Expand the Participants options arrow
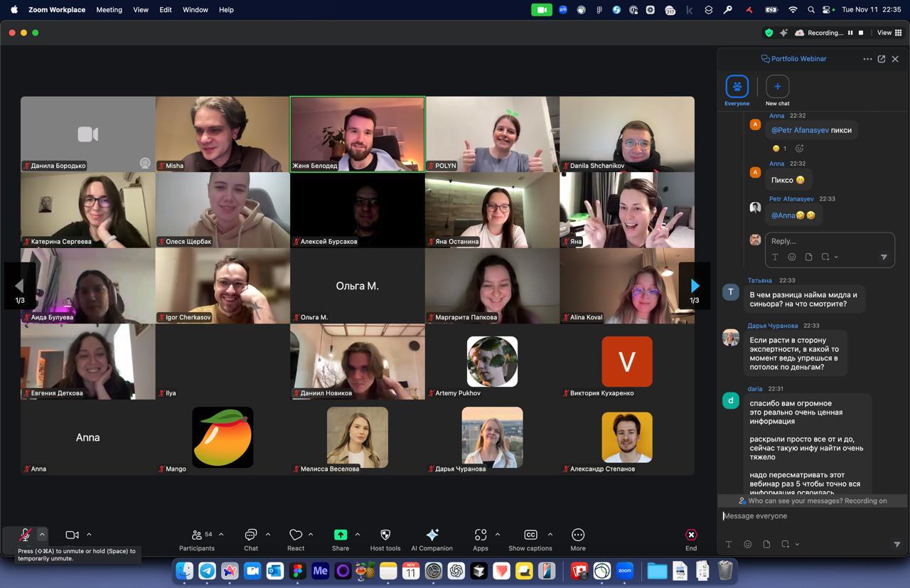Screen dimensions: 910x588 [x=221, y=535]
